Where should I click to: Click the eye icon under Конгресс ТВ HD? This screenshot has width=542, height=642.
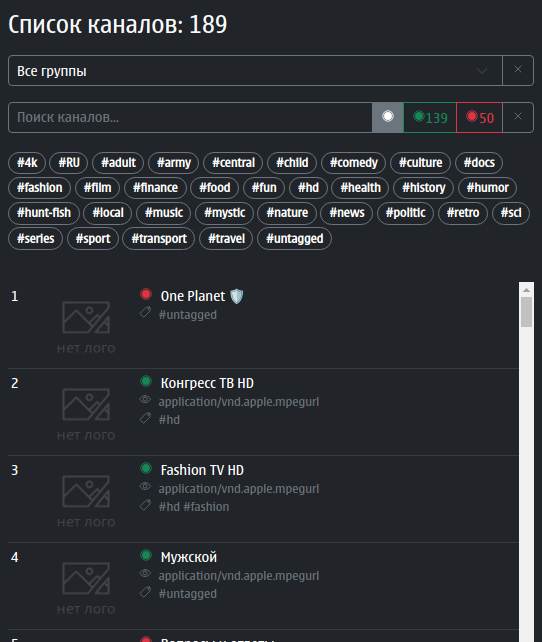[x=145, y=399]
